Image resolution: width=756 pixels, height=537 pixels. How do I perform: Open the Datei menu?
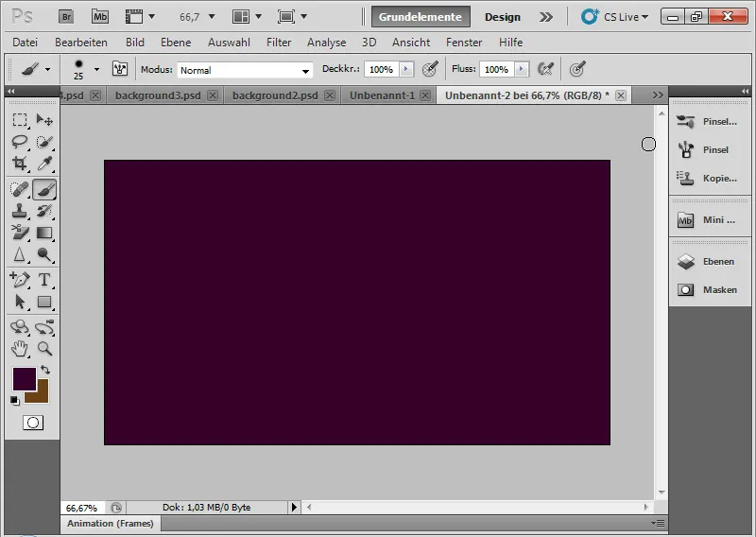point(26,43)
